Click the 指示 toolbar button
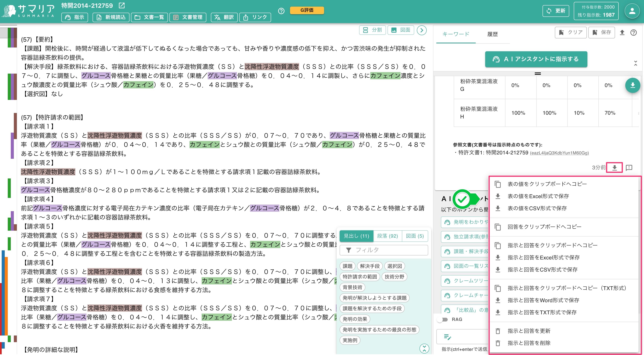The width and height of the screenshot is (644, 355). coord(75,17)
